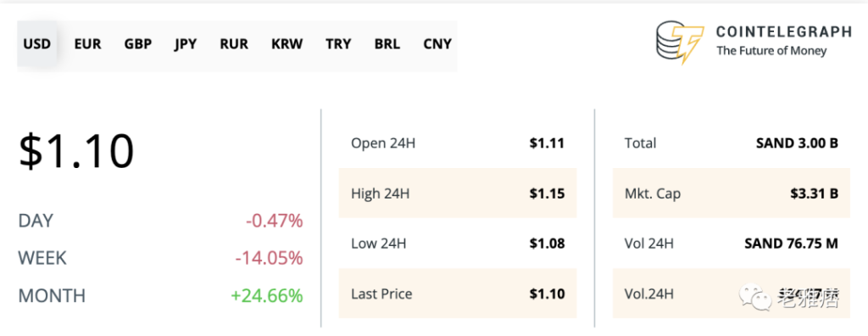The image size is (868, 336).
Task: Switch to the BRL currency tab
Action: click(x=387, y=44)
